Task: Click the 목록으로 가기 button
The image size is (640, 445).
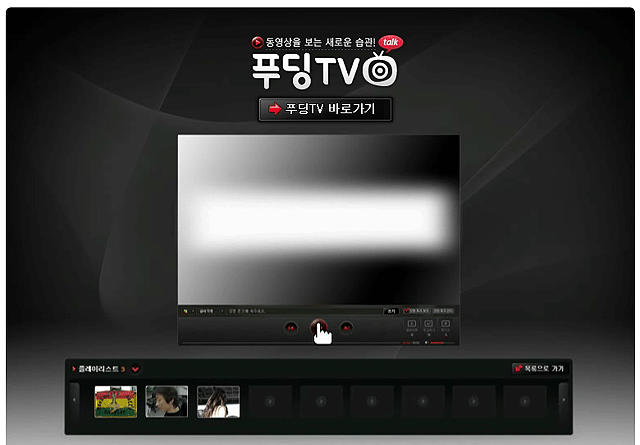Action: [539, 369]
